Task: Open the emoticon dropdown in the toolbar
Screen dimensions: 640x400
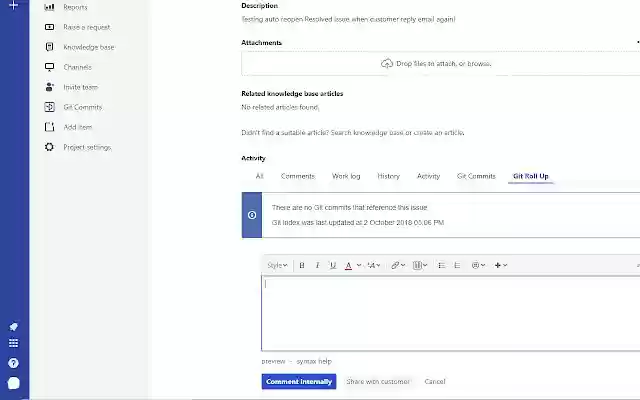Action: [478, 265]
